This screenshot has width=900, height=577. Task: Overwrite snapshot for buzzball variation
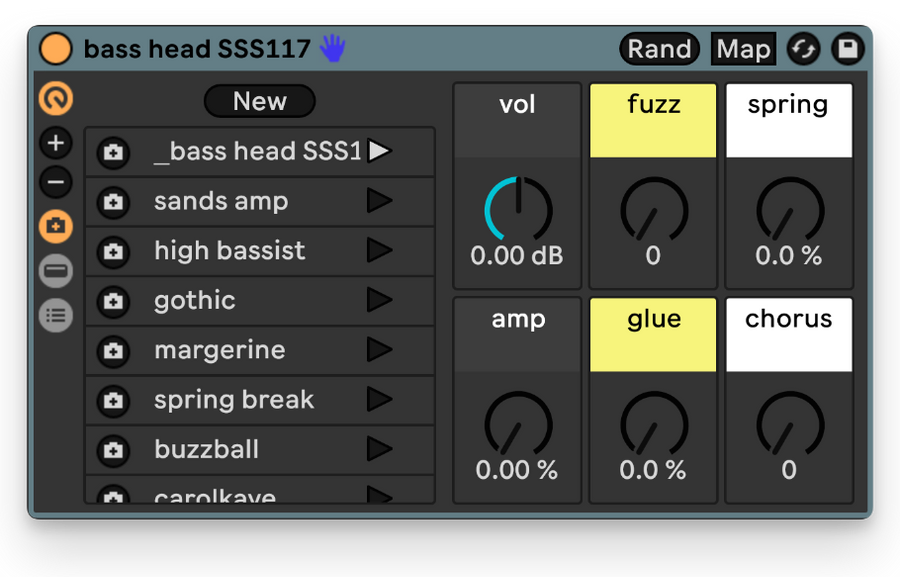[113, 450]
